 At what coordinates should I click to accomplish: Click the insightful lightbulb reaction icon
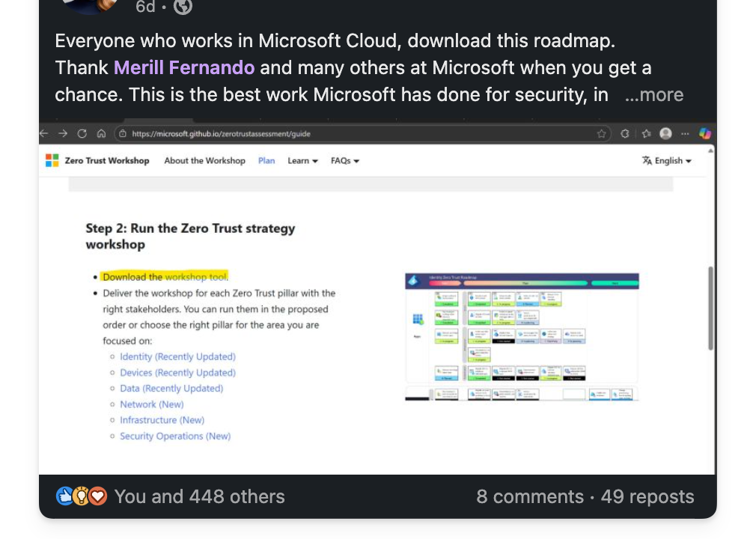[81, 496]
